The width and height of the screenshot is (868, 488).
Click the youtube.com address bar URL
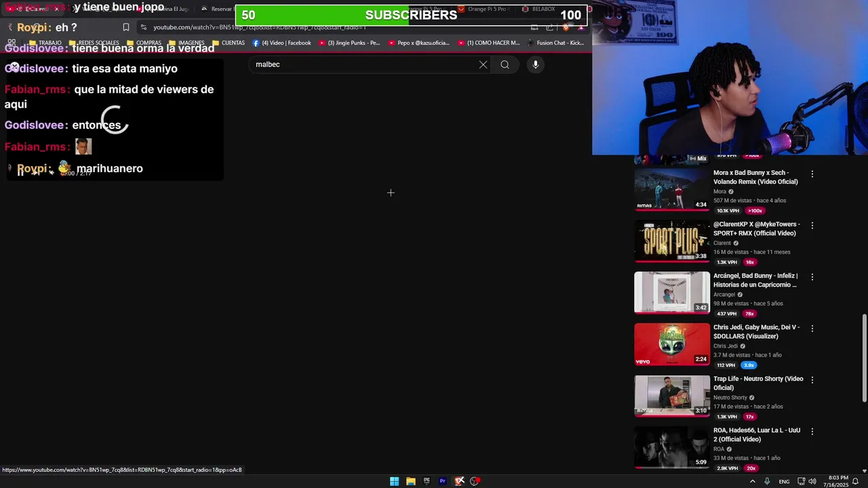[x=259, y=27]
